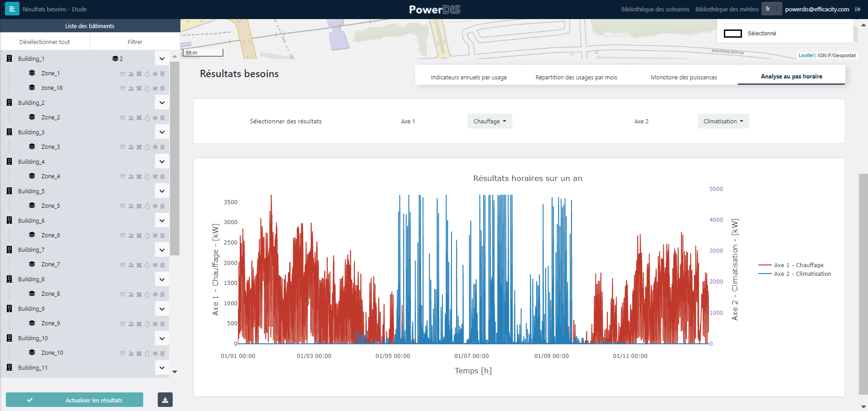868x411 pixels.
Task: Click the building list scrollbar thumb
Action: 175,158
